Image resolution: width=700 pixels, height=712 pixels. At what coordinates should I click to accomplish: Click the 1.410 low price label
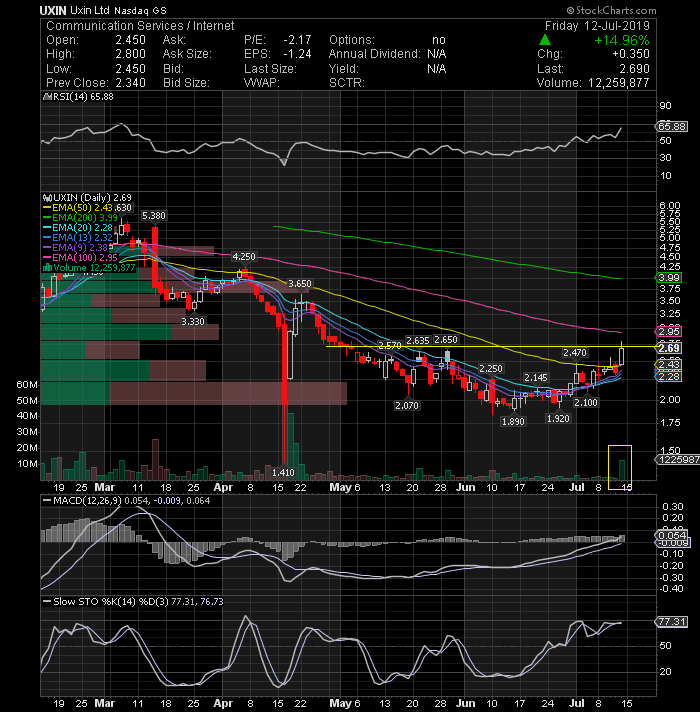[283, 473]
